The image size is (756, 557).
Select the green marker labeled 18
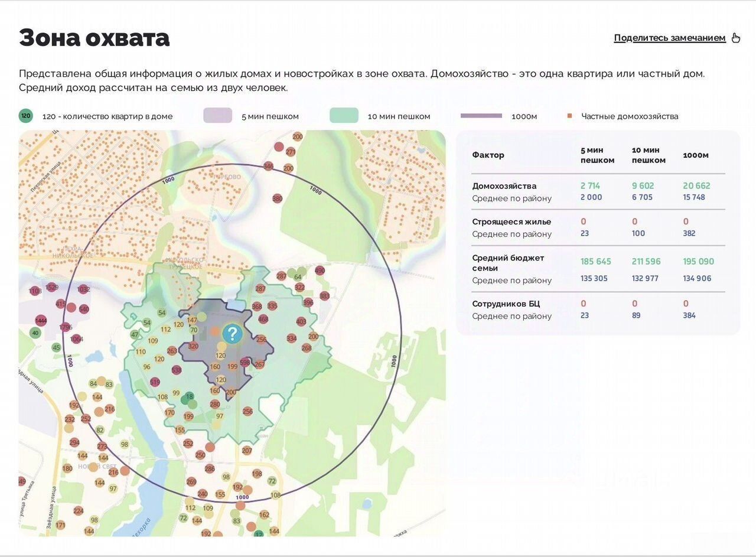click(x=190, y=396)
